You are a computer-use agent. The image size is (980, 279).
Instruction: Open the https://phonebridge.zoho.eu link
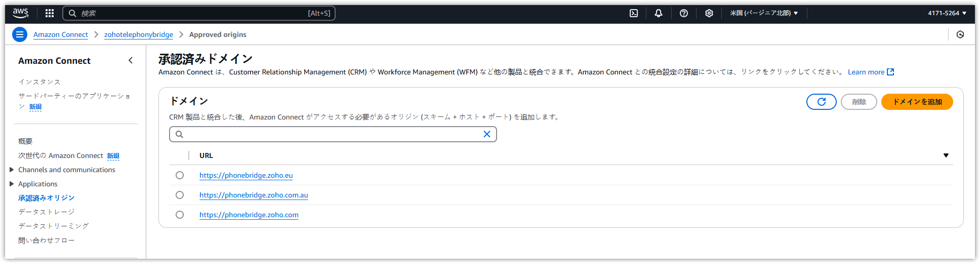coord(246,175)
